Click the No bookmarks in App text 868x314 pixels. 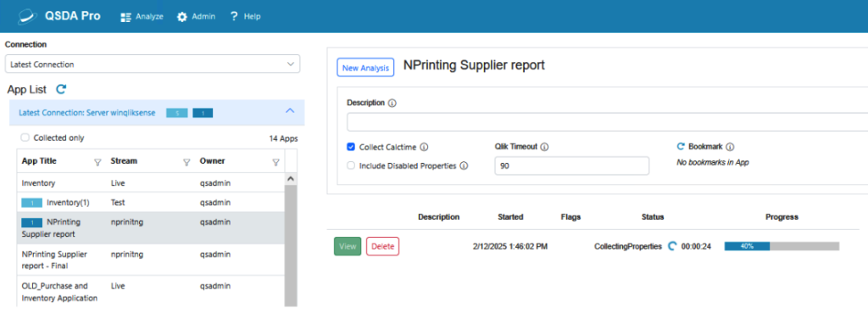pos(713,162)
